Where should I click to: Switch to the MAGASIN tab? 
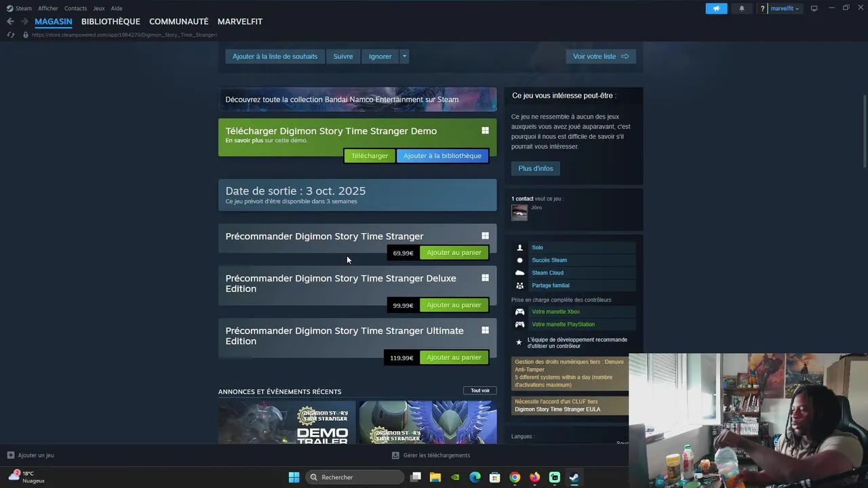[x=54, y=22]
